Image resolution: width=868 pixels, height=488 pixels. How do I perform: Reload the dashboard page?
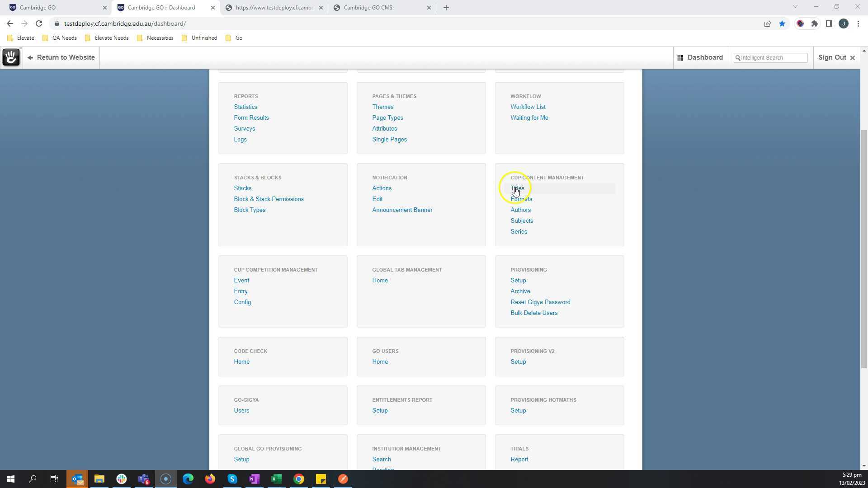click(39, 24)
